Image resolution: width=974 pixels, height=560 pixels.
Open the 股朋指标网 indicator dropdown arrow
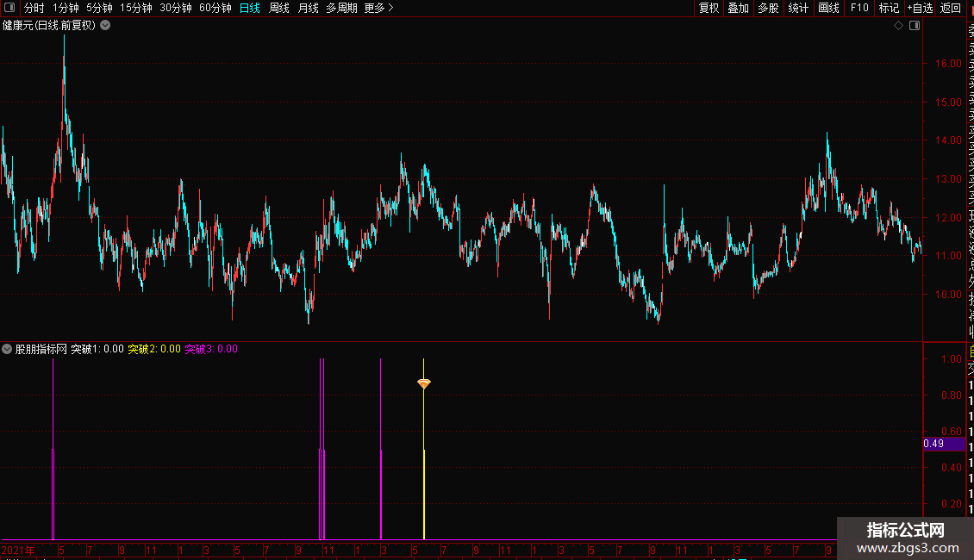(7, 349)
